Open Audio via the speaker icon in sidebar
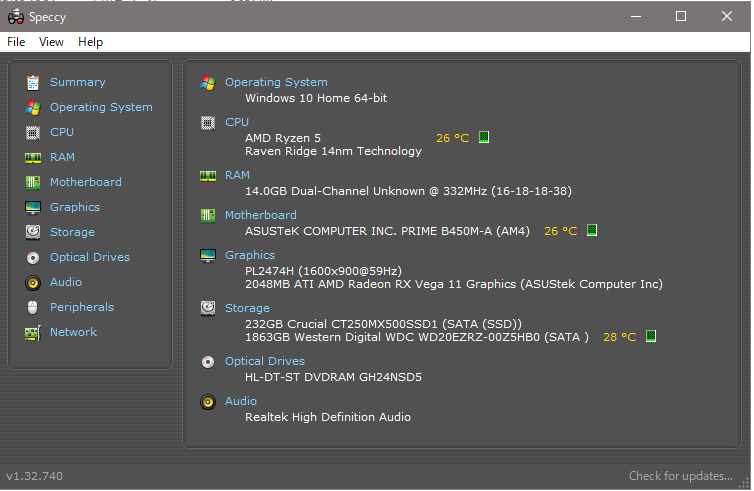 pyautogui.click(x=33, y=282)
